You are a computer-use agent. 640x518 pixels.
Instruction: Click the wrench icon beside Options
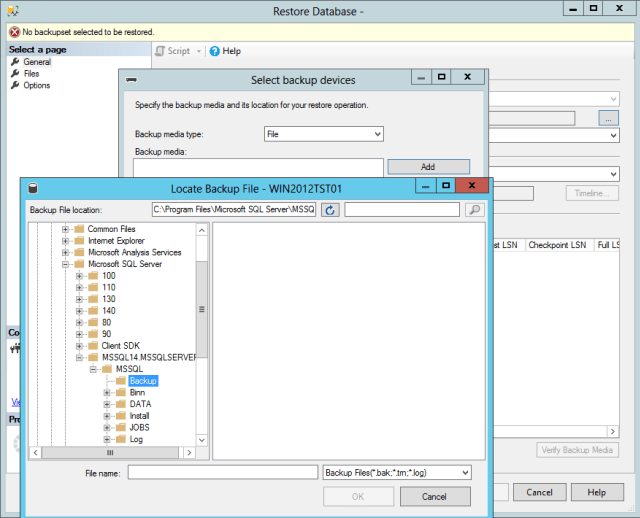coord(16,85)
